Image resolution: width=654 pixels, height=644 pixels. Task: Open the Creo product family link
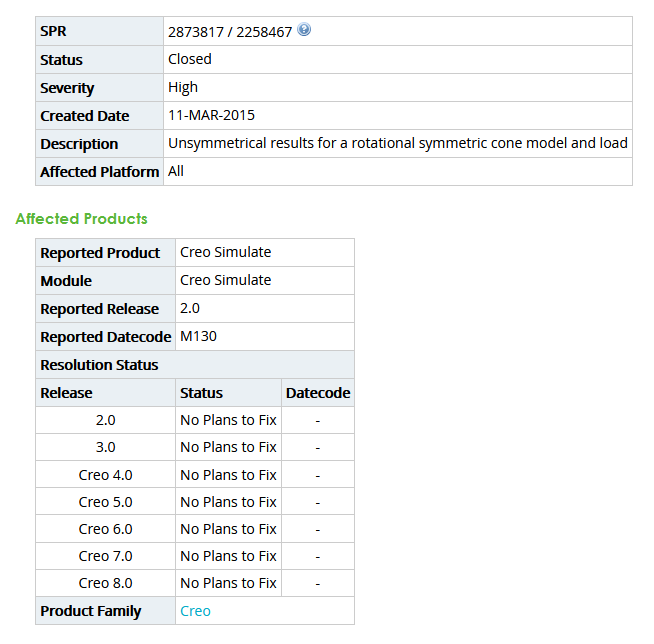(x=195, y=610)
